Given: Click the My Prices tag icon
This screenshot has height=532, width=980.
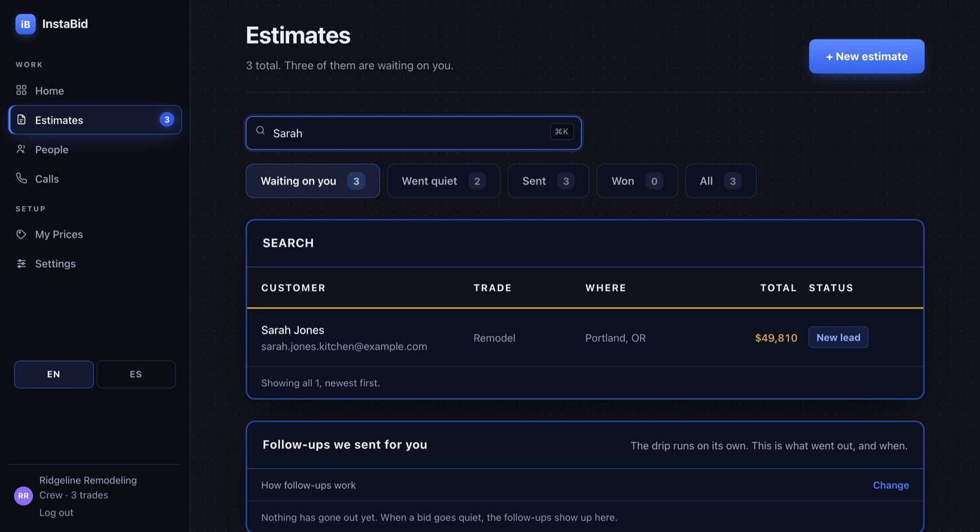Looking at the screenshot, I should [x=21, y=234].
